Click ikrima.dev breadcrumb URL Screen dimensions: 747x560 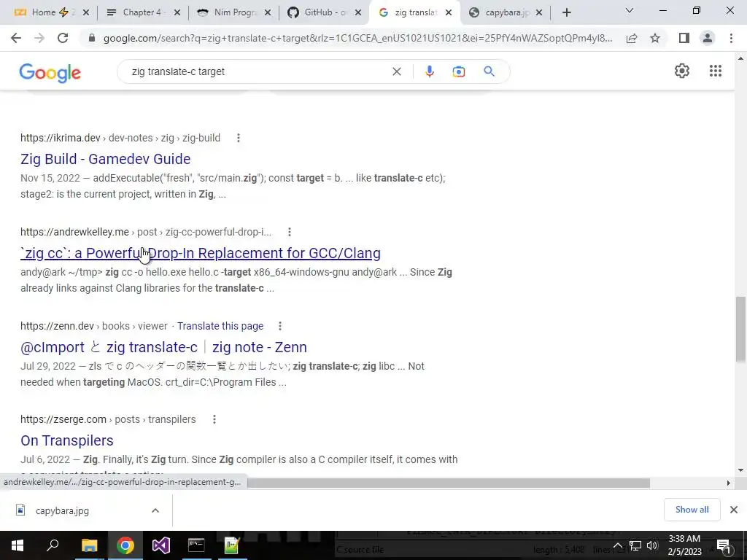[x=120, y=138]
